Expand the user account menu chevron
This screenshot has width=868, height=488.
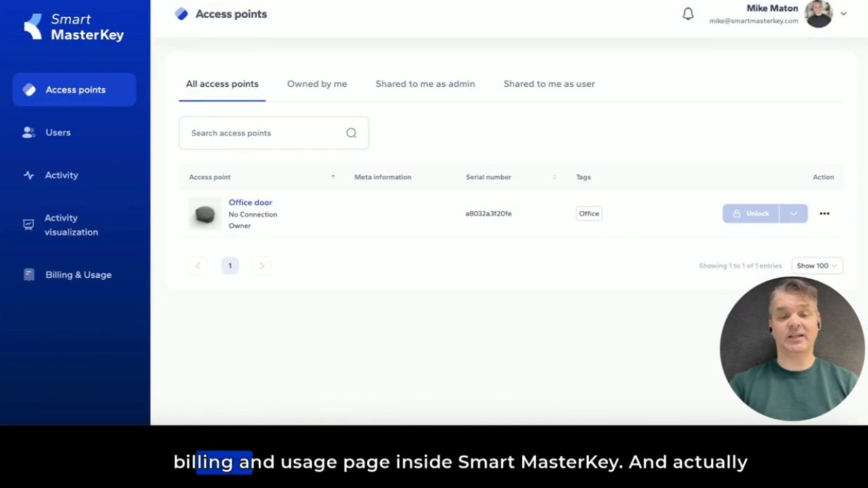[844, 14]
